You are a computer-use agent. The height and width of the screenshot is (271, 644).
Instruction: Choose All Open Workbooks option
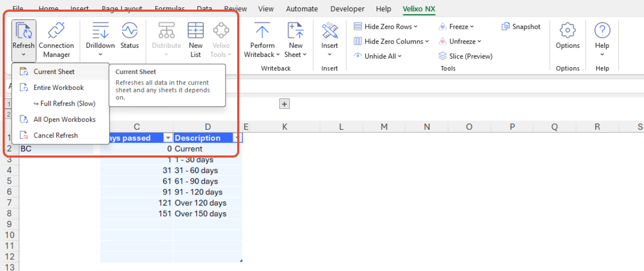pyautogui.click(x=60, y=119)
